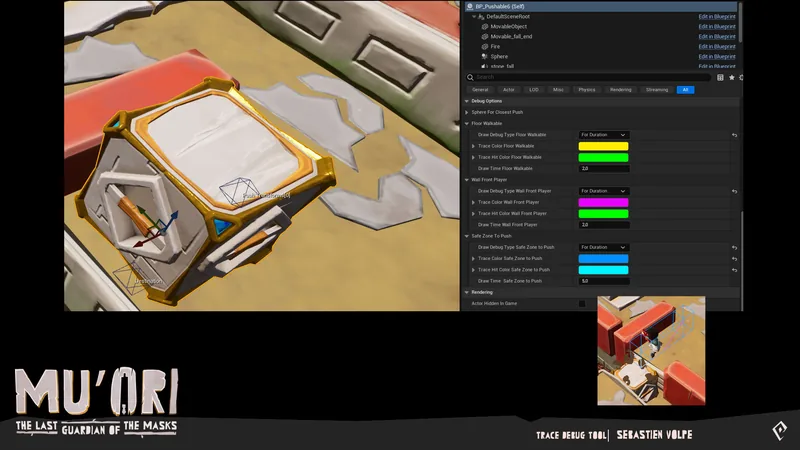The width and height of the screenshot is (800, 450).
Task: Pick cyan Trace Hit Color Safe Zone swatch
Action: [x=604, y=269]
